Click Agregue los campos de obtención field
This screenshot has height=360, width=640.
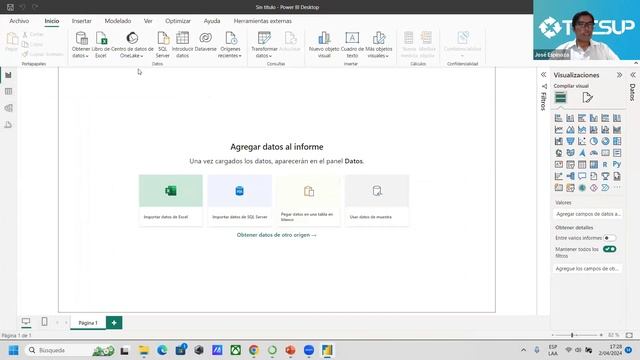(x=588, y=269)
